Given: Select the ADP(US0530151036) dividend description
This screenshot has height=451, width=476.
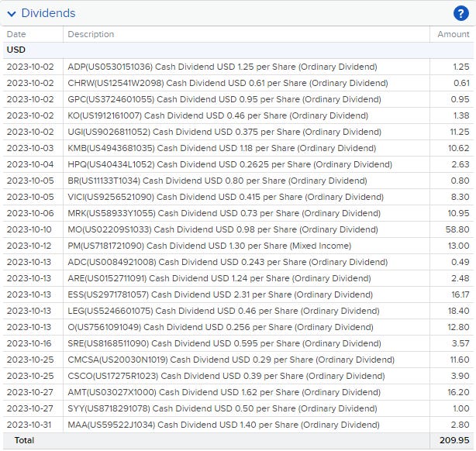Looking at the screenshot, I should pos(222,67).
